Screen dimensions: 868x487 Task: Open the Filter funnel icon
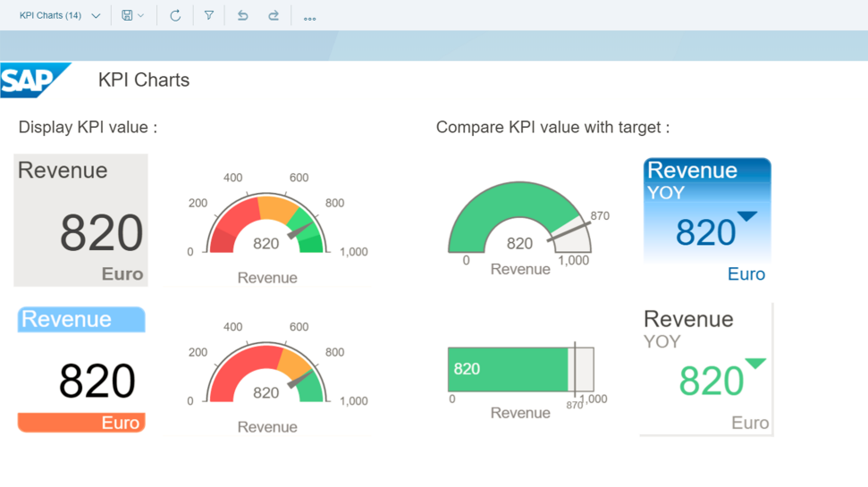tap(208, 15)
